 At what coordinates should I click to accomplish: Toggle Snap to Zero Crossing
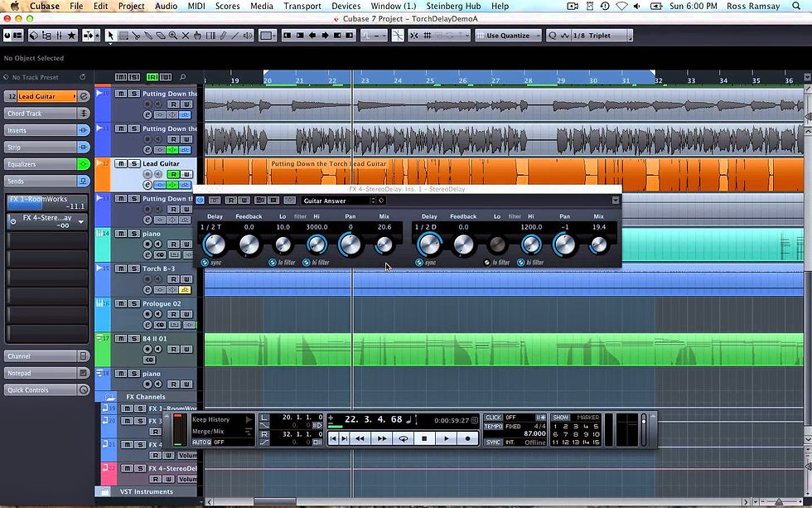(x=398, y=35)
